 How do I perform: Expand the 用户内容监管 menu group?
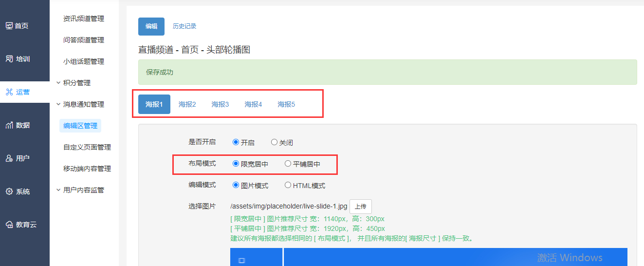[80, 190]
